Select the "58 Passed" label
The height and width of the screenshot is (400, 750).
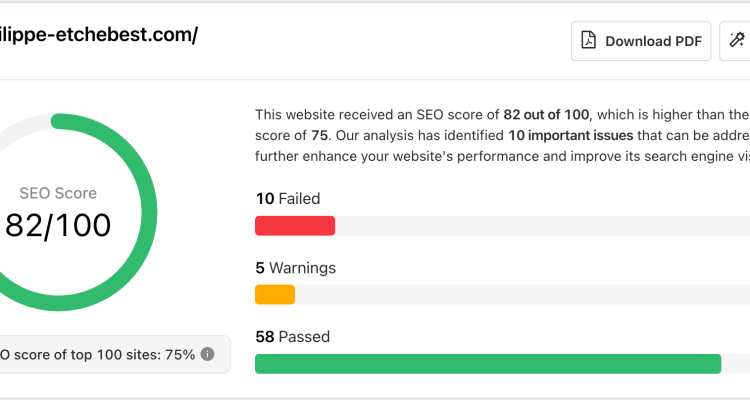[x=292, y=337]
